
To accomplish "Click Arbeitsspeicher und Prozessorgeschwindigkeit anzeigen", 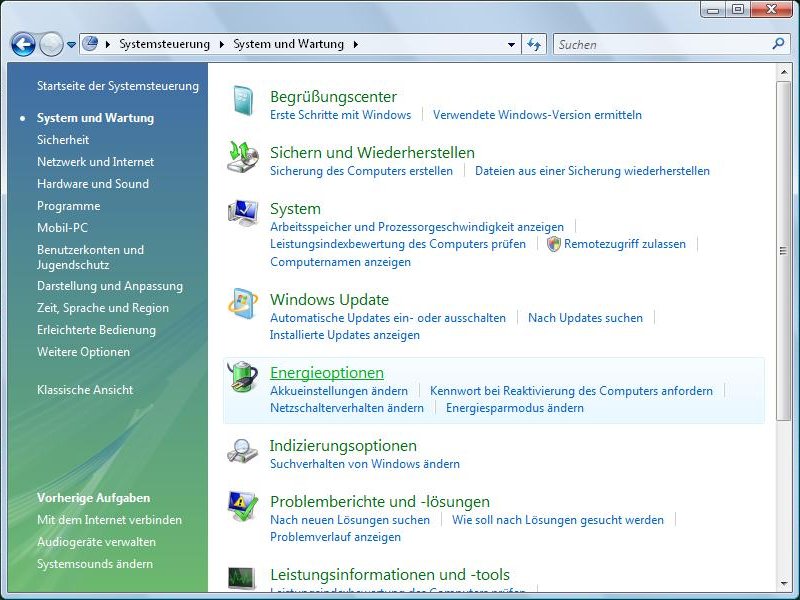I will coord(417,227).
